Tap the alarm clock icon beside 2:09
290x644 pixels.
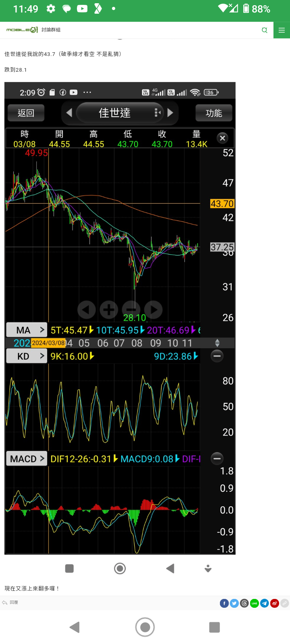pyautogui.click(x=41, y=92)
